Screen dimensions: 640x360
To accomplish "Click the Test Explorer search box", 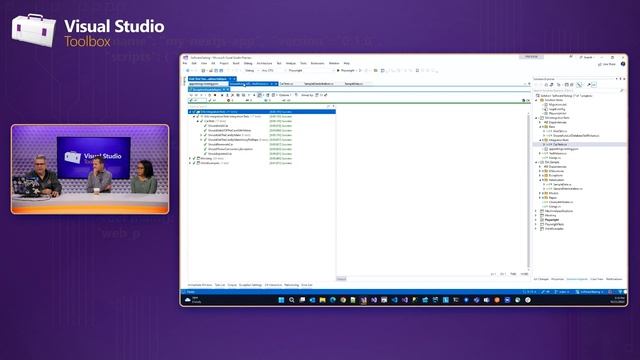I will [x=257, y=107].
